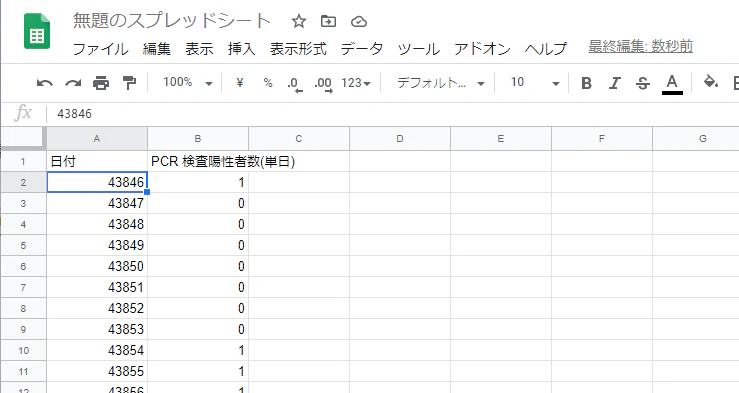Click the undo arrow icon
The width and height of the screenshot is (739, 393).
tap(45, 83)
